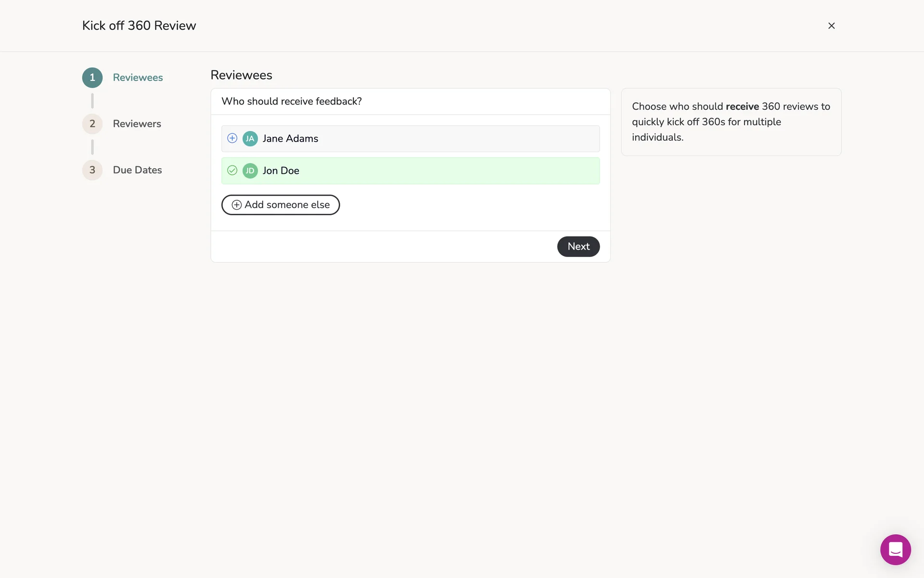Close the Kick off 360 Review dialog
This screenshot has height=578, width=924.
coord(831,26)
